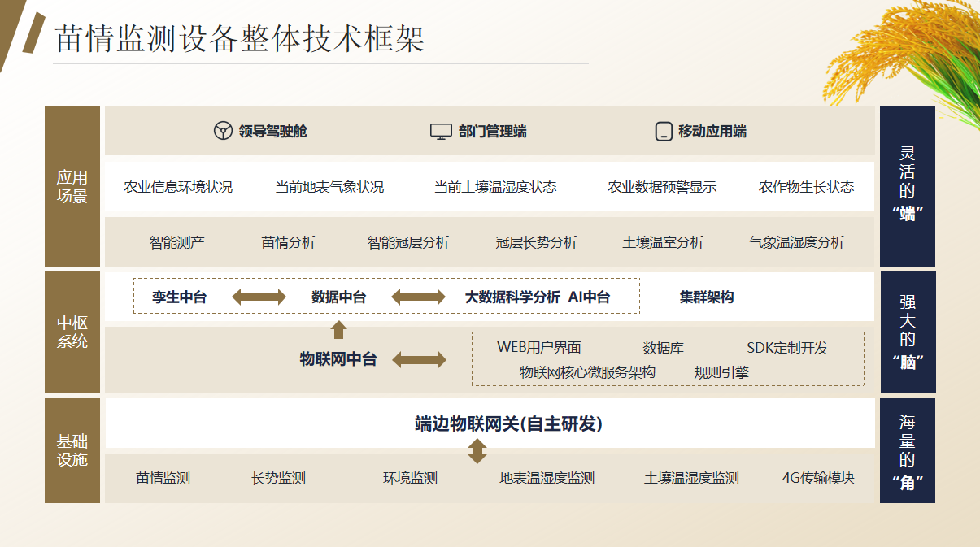Click the 长势监测 item
Screen dimensions: 980x547
pyautogui.click(x=278, y=478)
